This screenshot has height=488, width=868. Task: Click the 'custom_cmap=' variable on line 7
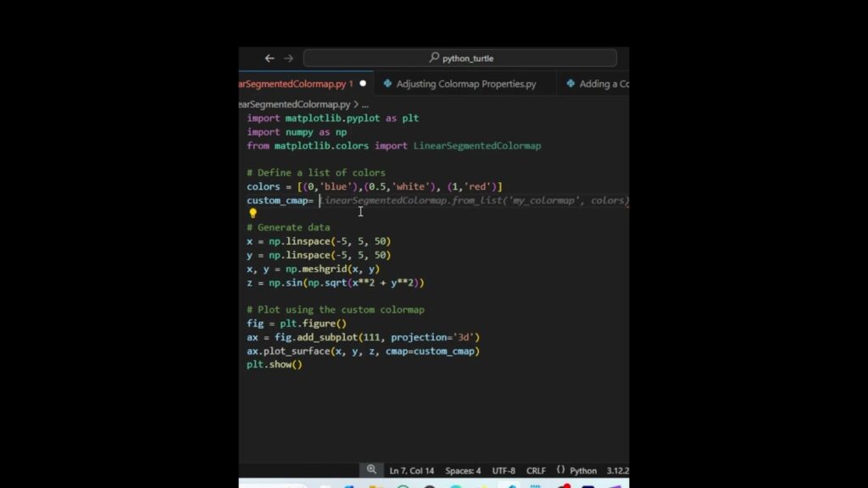(280, 201)
